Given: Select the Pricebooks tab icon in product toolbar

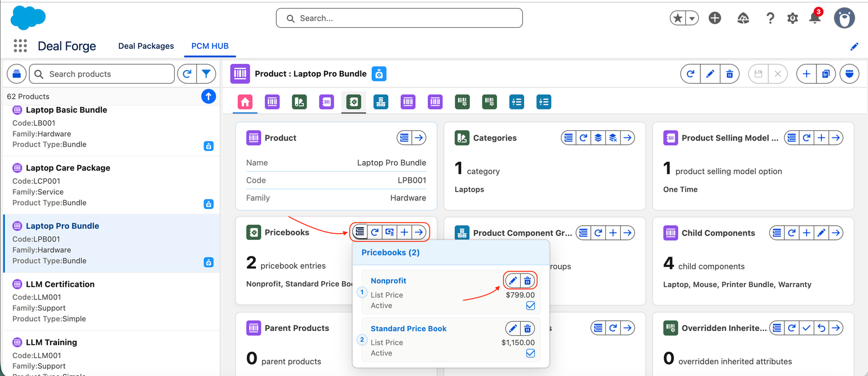Looking at the screenshot, I should 354,101.
